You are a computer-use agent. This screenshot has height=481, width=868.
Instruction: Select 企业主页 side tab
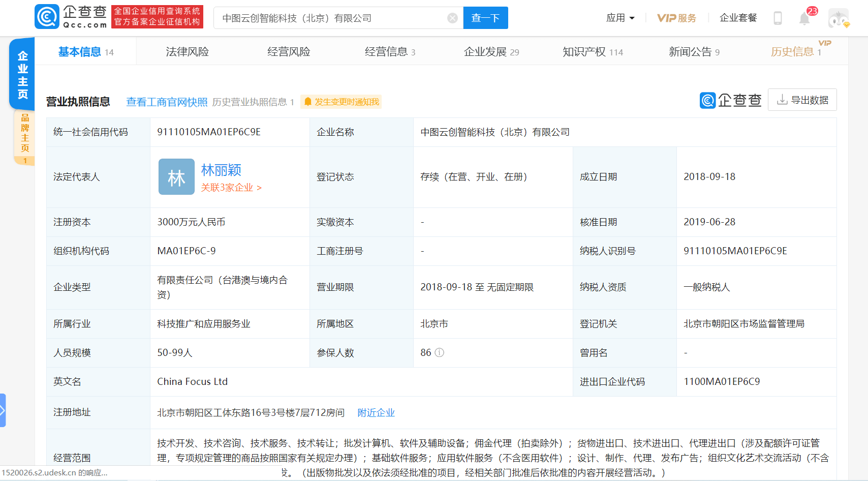click(22, 74)
